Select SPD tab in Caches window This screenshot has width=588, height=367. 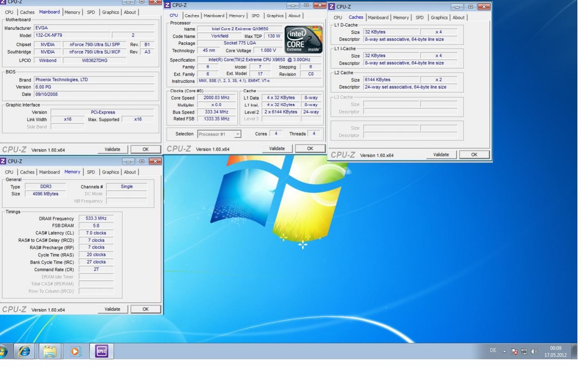[x=420, y=18]
